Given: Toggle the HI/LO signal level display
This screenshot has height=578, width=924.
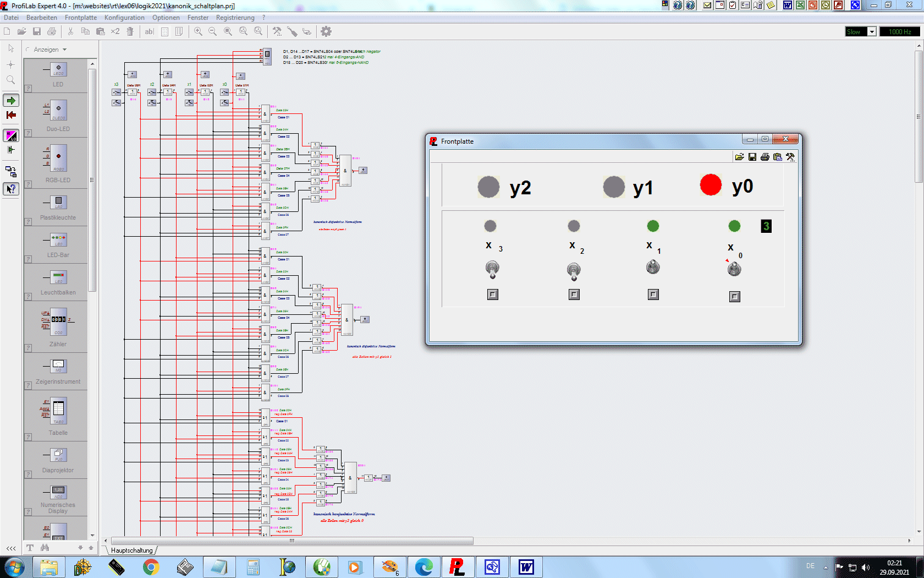Looking at the screenshot, I should (x=11, y=135).
